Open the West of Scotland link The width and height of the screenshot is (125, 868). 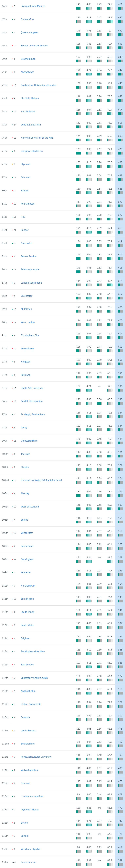30,506
